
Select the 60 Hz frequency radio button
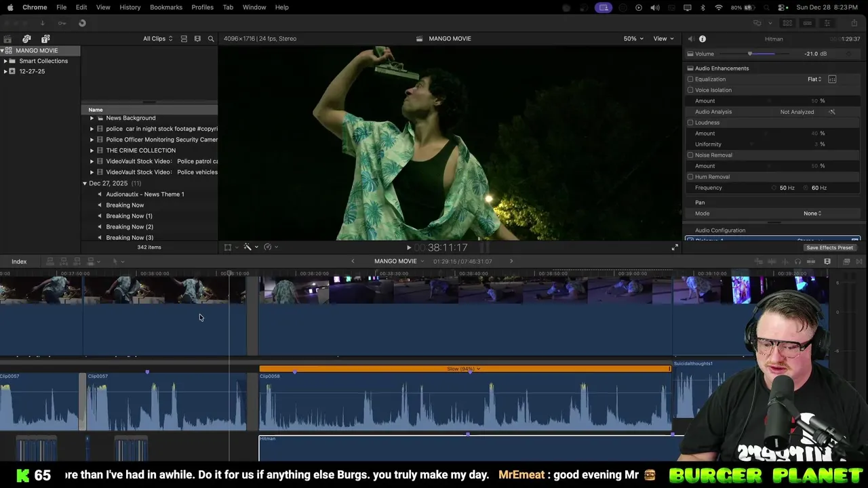[806, 188]
